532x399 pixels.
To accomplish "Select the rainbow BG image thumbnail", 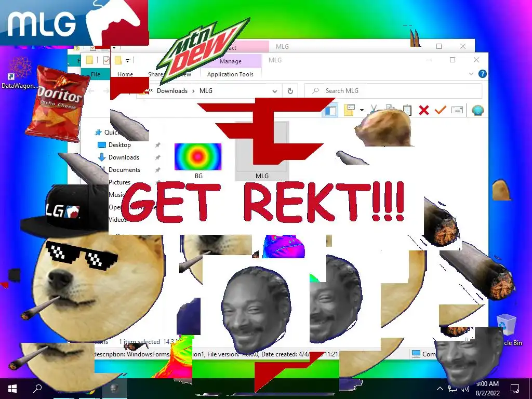I will point(198,157).
